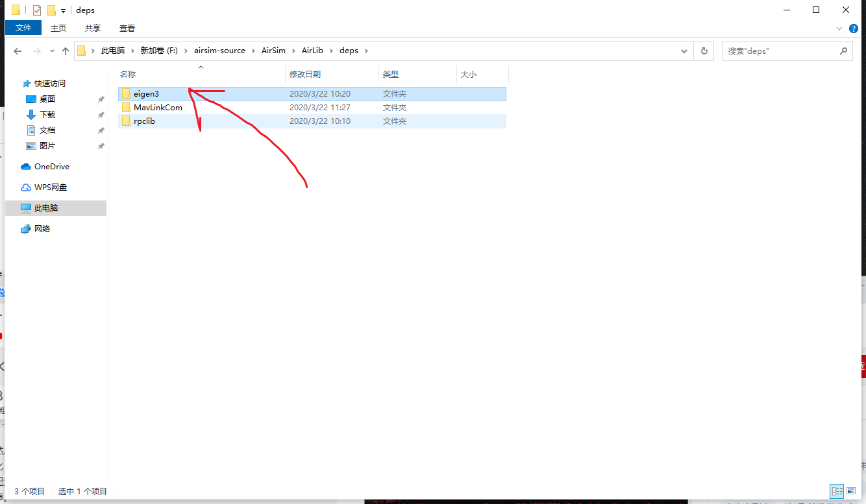Click the eigen3 date 2020/3/22 10:20
Screen dimensions: 866x504
(319, 94)
